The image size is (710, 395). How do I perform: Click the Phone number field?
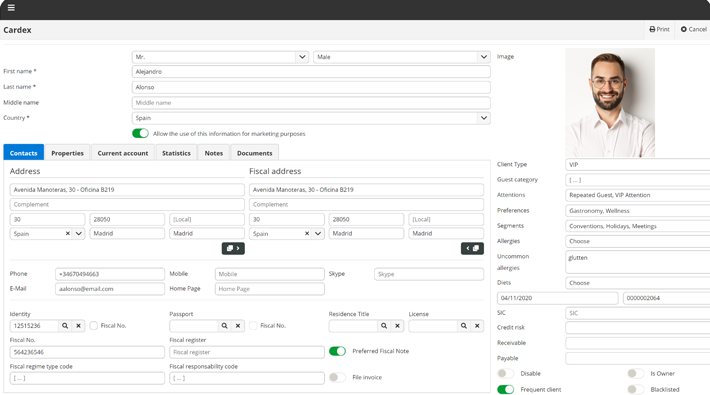[110, 274]
